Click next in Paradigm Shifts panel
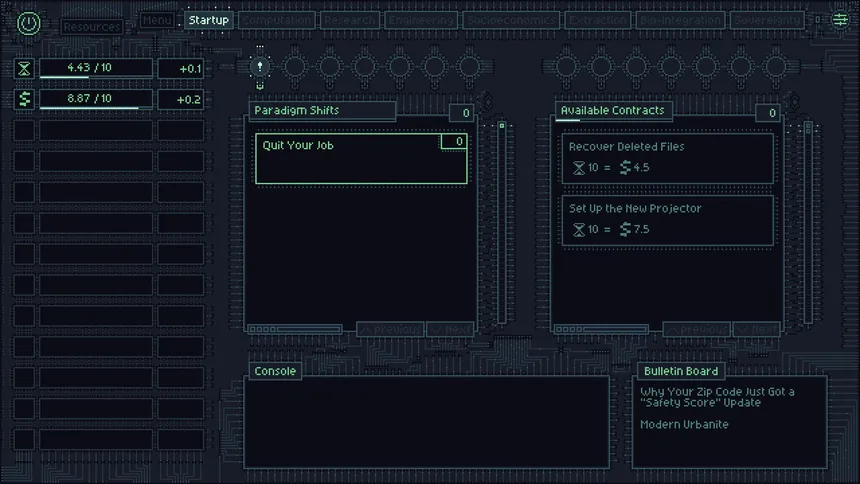860x484 pixels. click(x=450, y=329)
